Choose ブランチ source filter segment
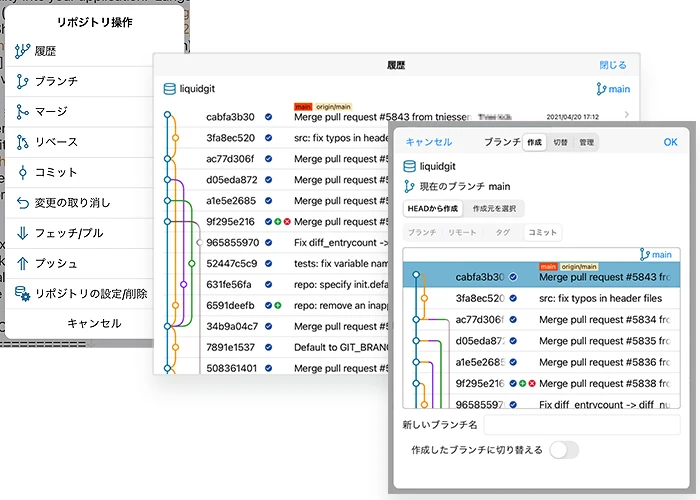The height and width of the screenshot is (500, 700). (422, 233)
